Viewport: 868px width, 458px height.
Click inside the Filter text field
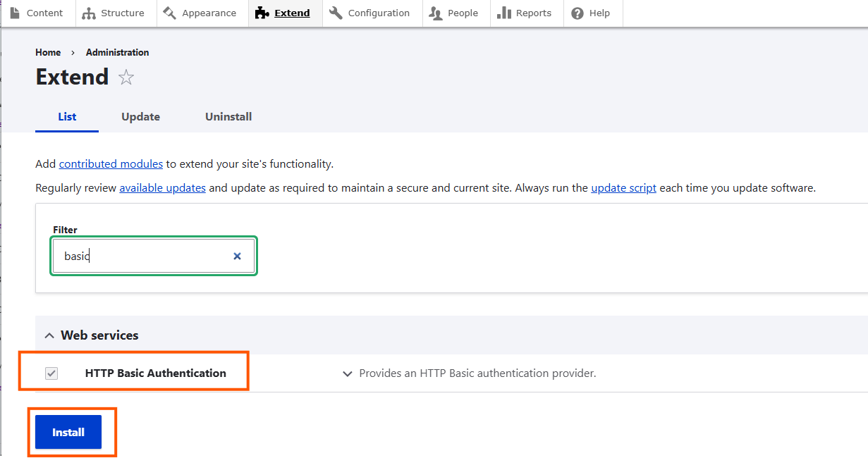pos(141,256)
